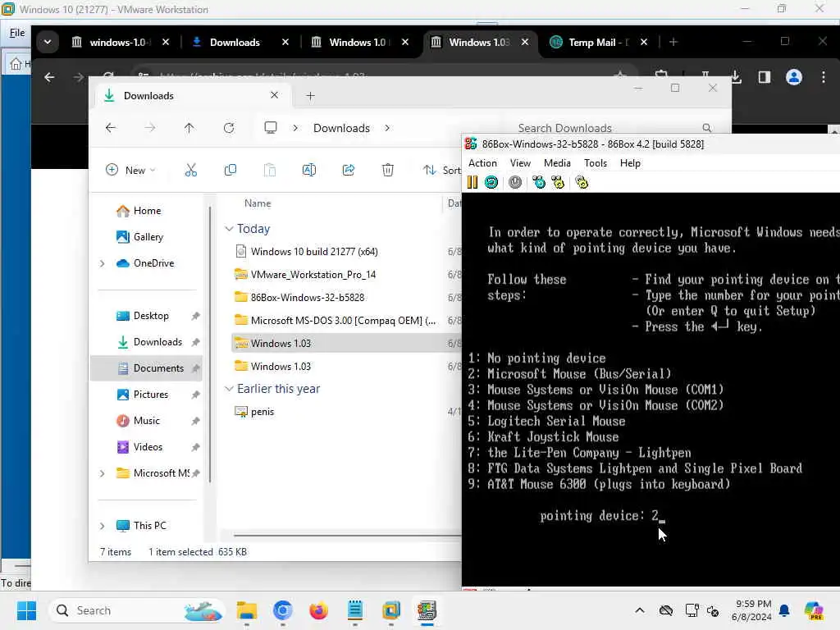
Task: Open Music in Explorer sidebar
Action: click(138, 421)
